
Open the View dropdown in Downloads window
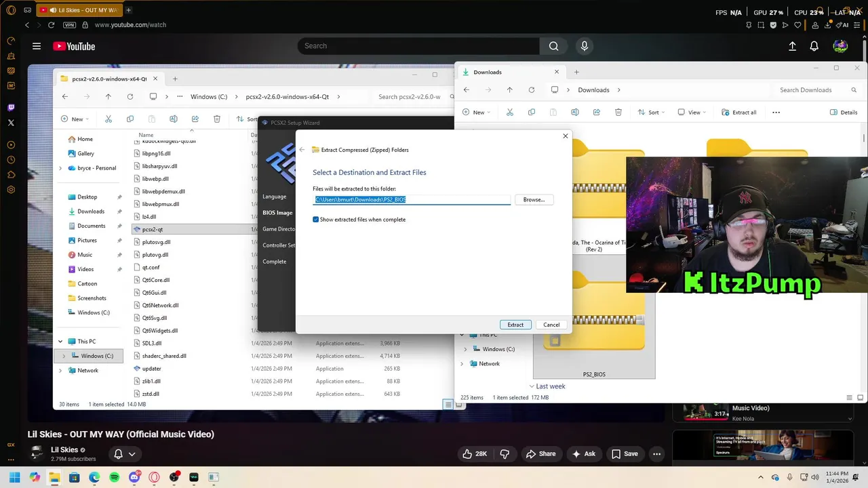[692, 113]
